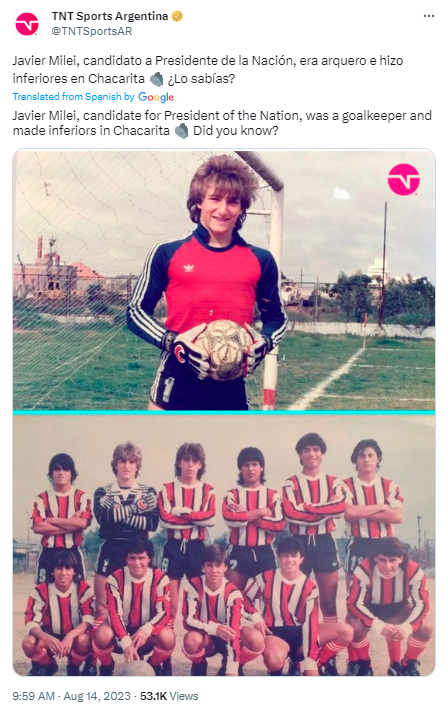This screenshot has width=448, height=710.
Task: Open the bottom team lineup photo
Action: [x=224, y=545]
